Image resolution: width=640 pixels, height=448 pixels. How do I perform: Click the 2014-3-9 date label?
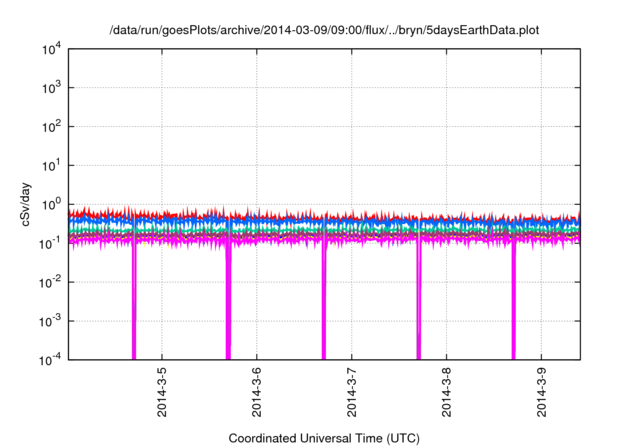[x=542, y=392]
